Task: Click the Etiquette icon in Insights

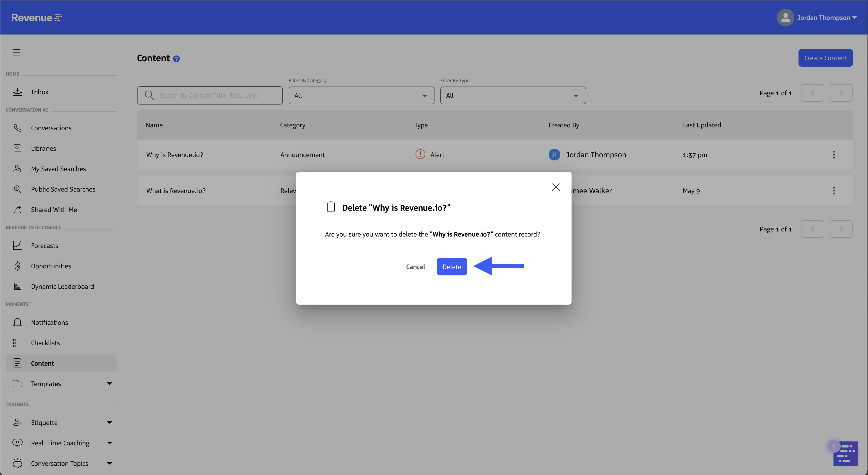Action: tap(17, 422)
